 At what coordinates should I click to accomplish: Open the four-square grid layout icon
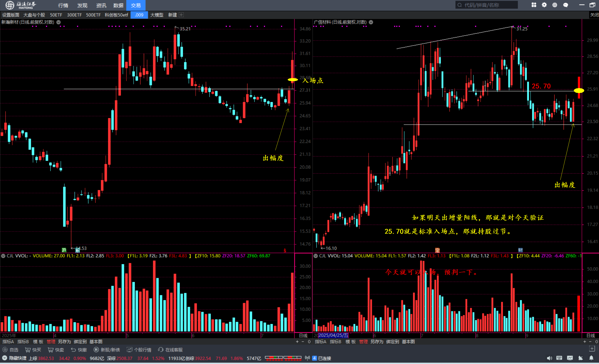[x=534, y=5]
